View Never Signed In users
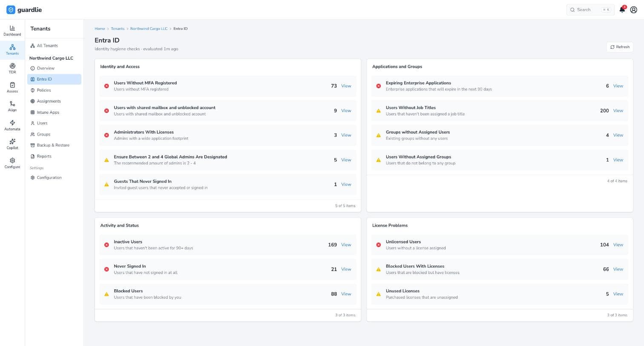The width and height of the screenshot is (644, 346). tap(346, 269)
